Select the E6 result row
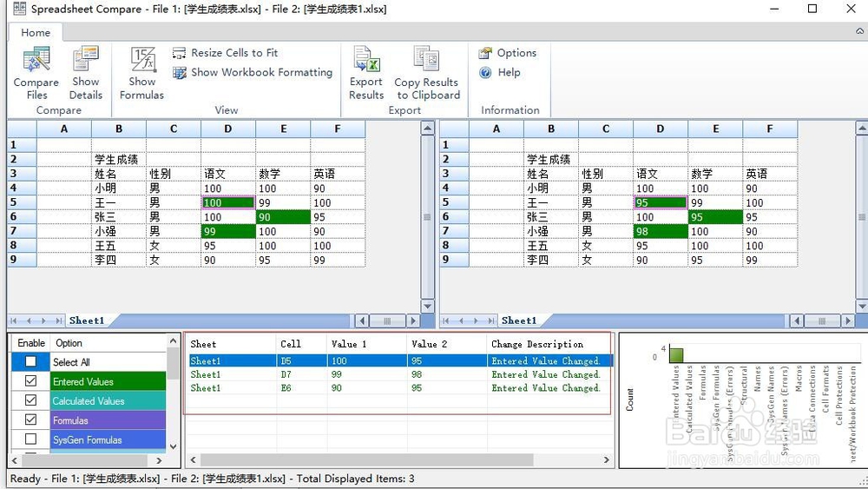This screenshot has width=868, height=489. pos(401,388)
